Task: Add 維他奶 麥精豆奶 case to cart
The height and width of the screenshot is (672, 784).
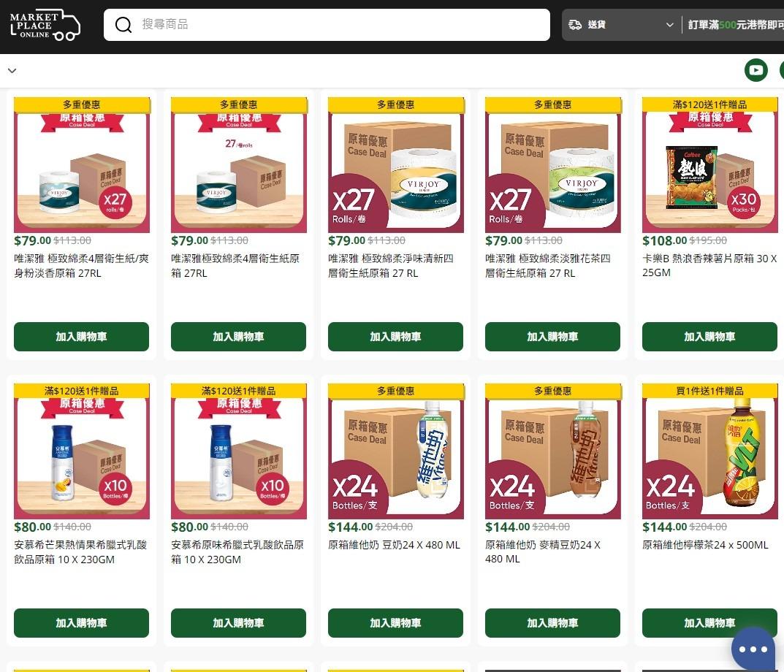Action: 552,623
